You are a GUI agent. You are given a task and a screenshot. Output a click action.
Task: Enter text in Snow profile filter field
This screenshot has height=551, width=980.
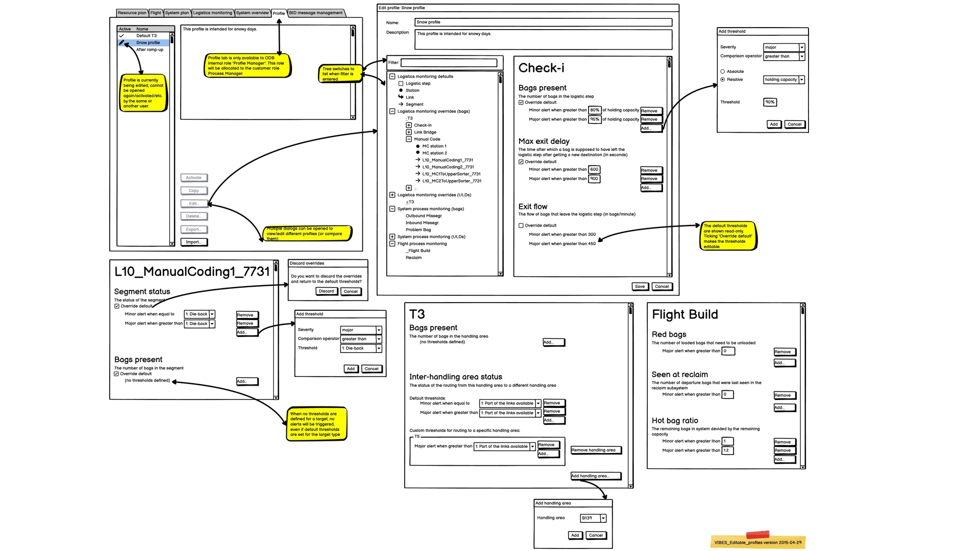point(451,62)
